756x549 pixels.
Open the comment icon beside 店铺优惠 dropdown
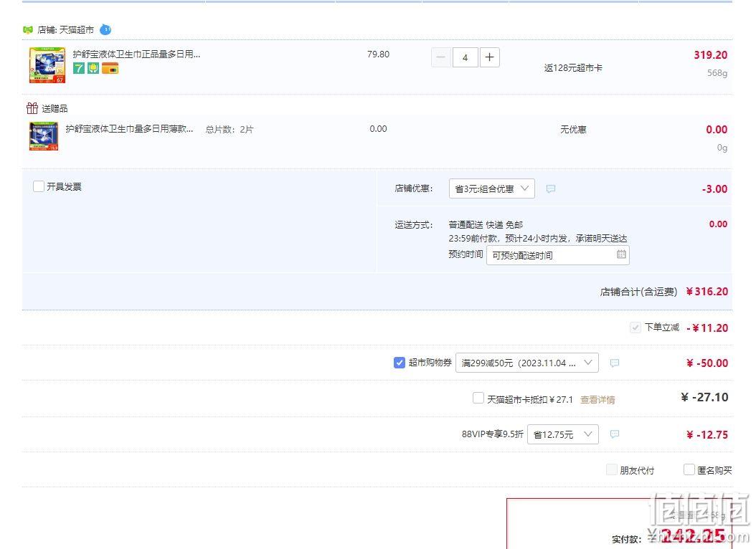[551, 188]
